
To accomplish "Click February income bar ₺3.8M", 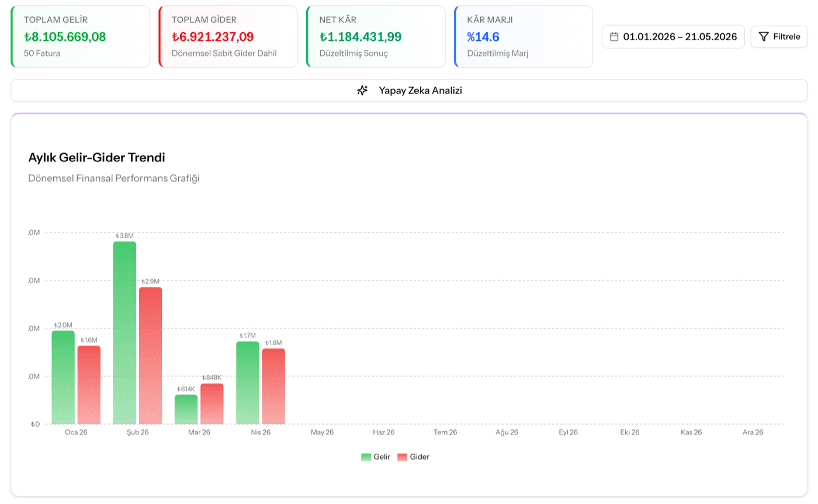I will point(124,333).
